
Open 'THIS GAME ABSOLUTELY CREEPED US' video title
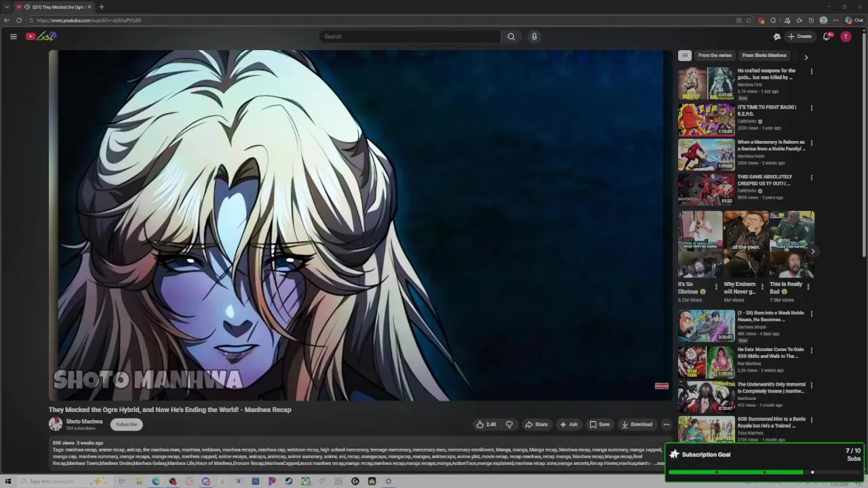pyautogui.click(x=765, y=180)
